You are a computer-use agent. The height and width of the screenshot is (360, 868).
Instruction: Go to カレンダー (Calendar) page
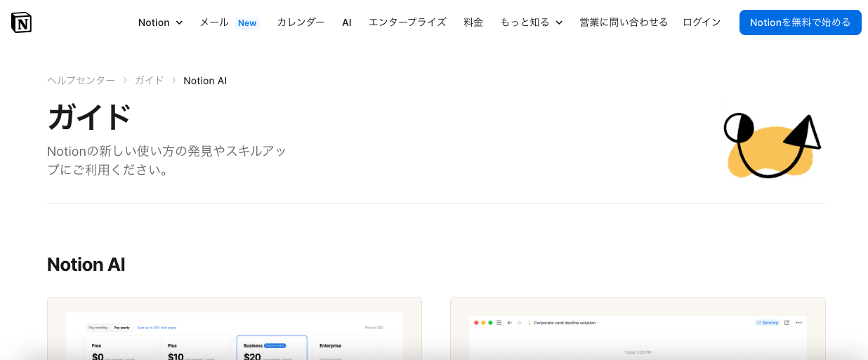point(301,22)
